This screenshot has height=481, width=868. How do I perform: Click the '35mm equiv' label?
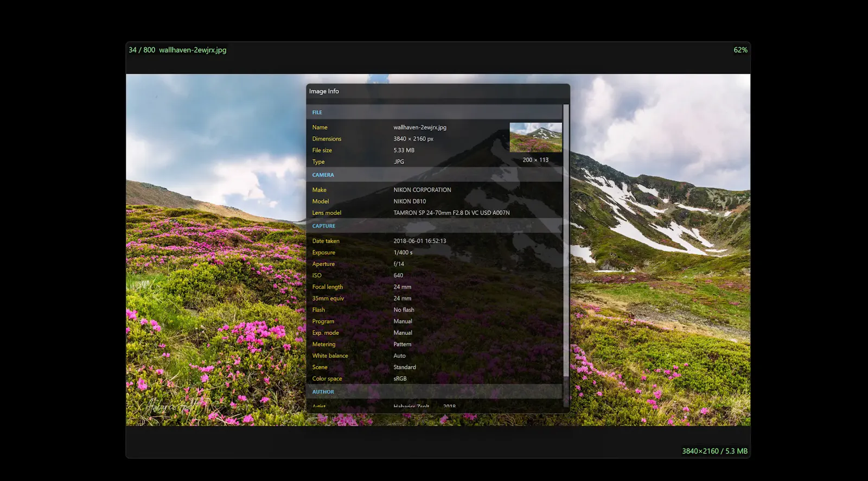[328, 299]
